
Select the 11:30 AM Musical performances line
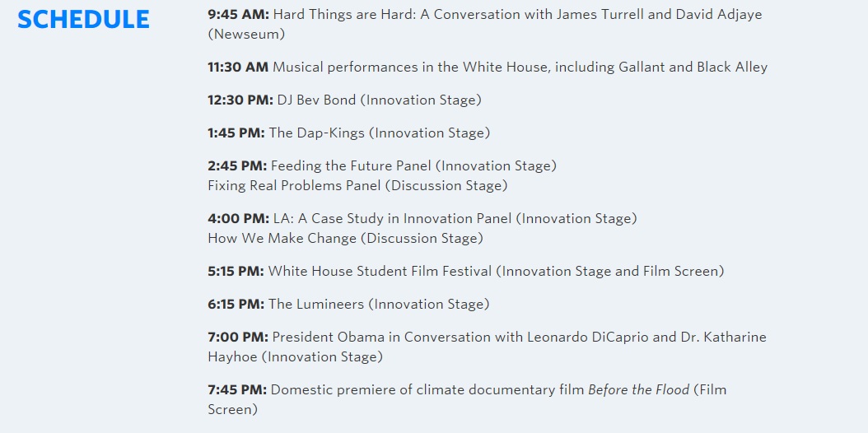tap(488, 68)
